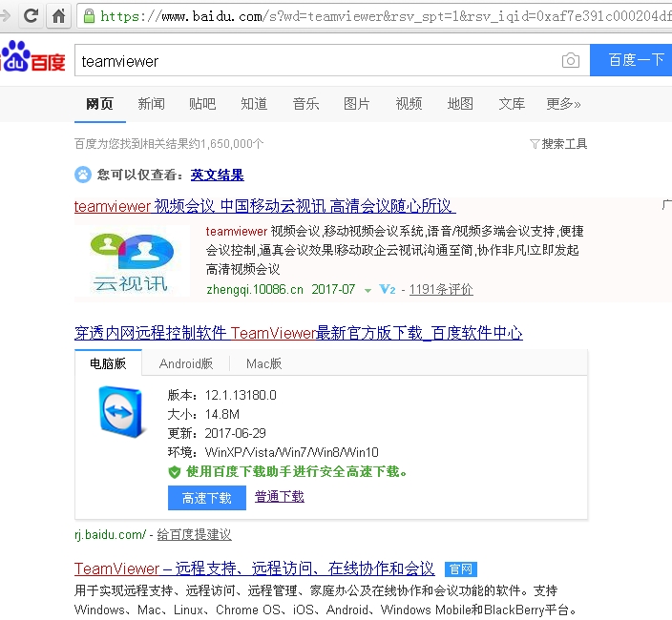Open camera image search icon
Screen dimensions: 672x620
point(571,60)
